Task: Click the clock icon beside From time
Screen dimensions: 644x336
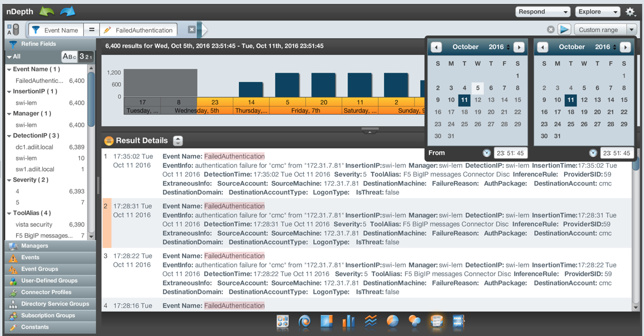Action: pos(487,153)
